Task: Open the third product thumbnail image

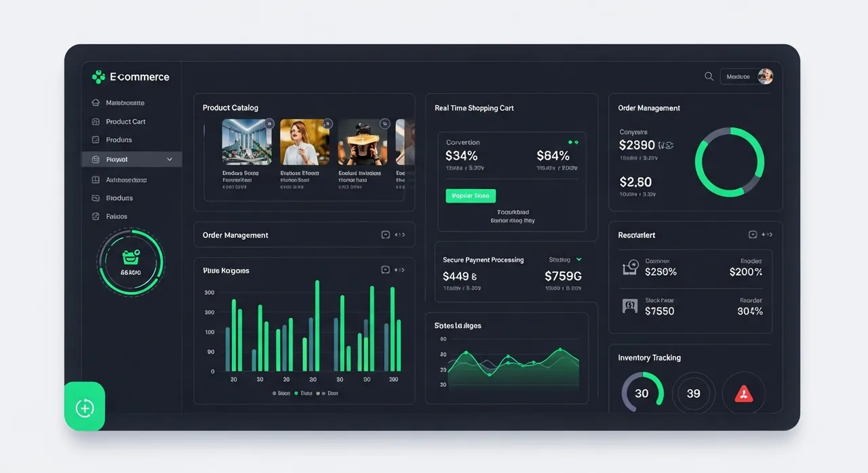Action: pos(363,142)
